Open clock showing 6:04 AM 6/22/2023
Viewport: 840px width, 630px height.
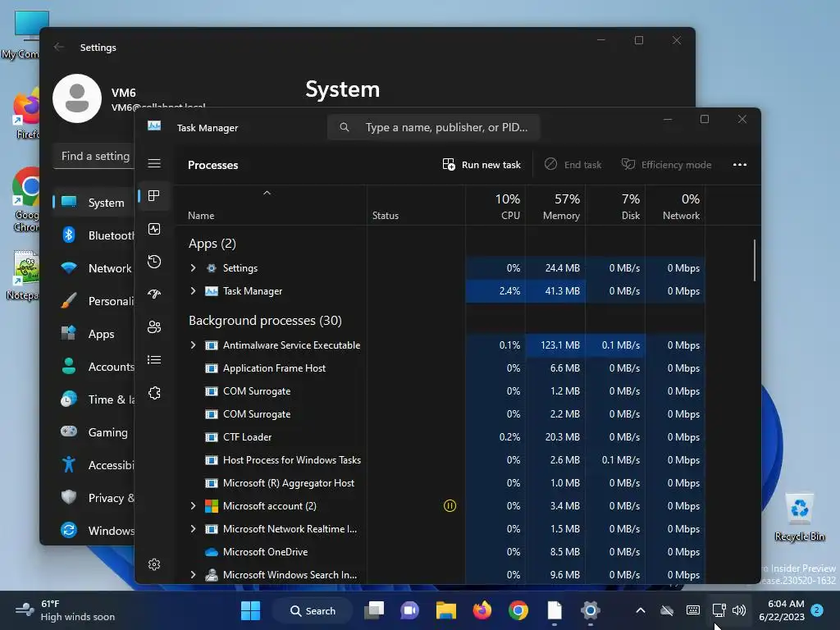click(782, 610)
